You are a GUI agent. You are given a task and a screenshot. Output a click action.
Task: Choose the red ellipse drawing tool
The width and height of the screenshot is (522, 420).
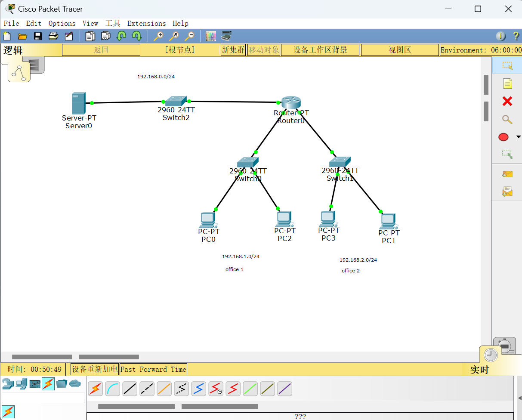(x=503, y=137)
